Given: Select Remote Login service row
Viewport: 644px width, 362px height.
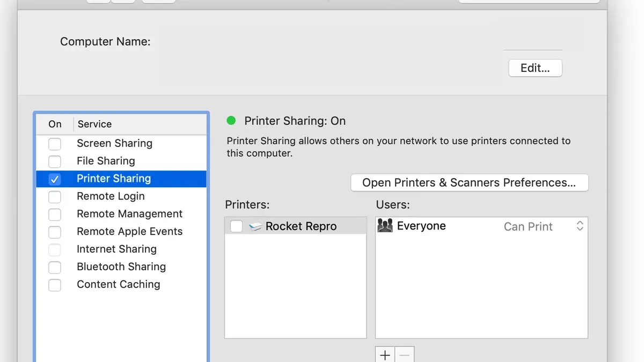Looking at the screenshot, I should coord(121,197).
